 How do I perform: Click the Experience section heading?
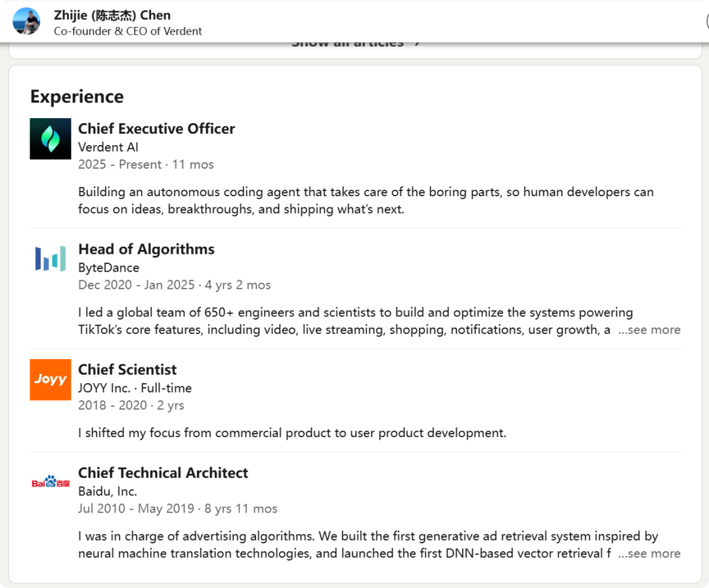77,96
